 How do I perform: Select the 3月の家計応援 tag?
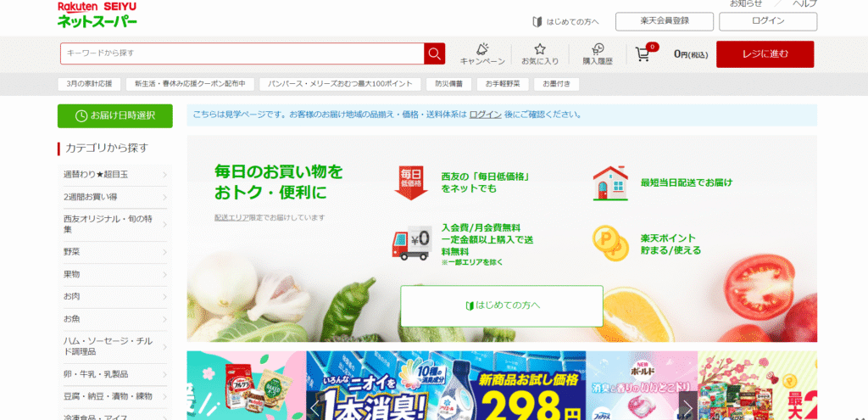(89, 84)
